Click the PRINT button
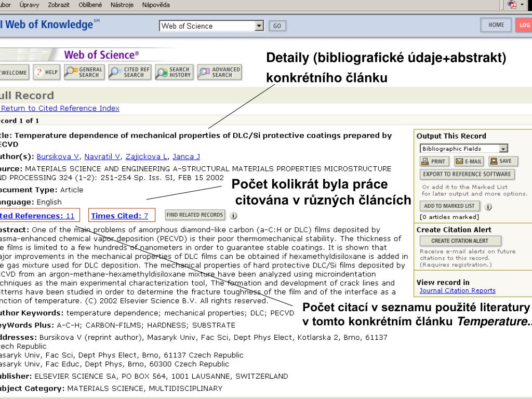 (434, 162)
